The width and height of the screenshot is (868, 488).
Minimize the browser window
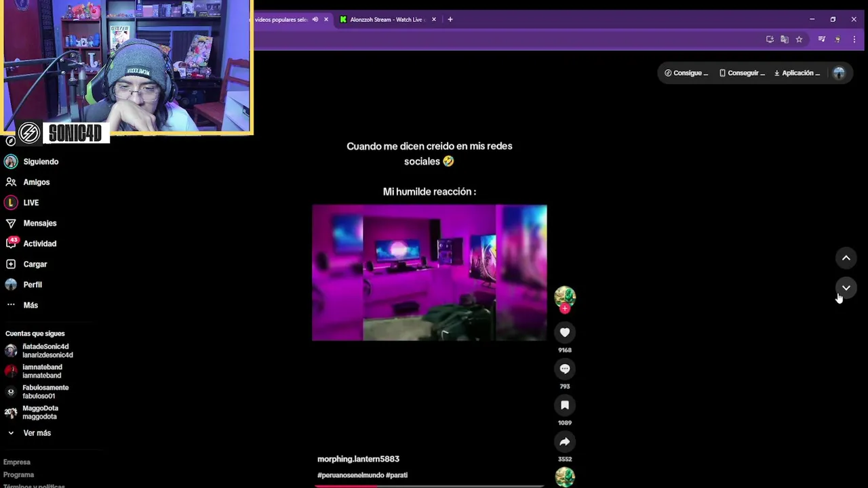pyautogui.click(x=812, y=20)
